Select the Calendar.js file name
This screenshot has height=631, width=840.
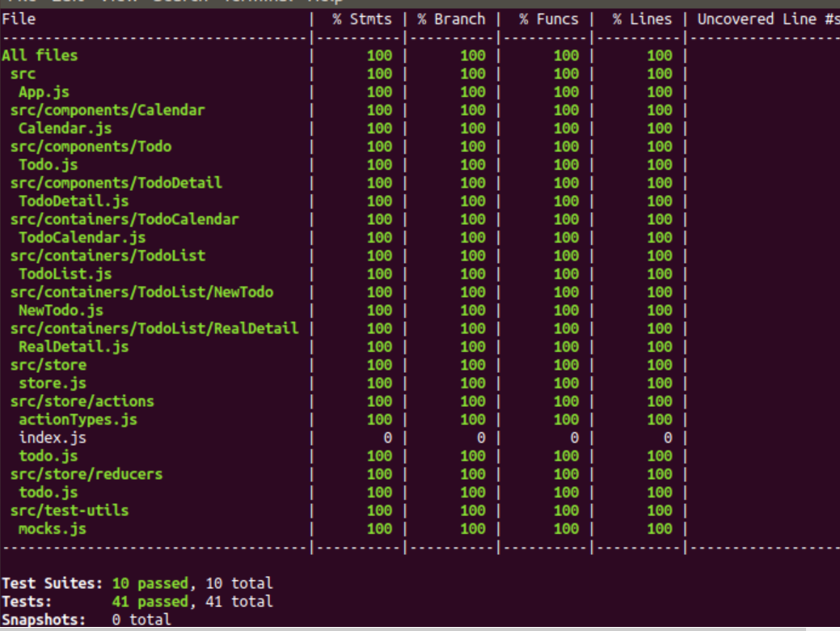[65, 128]
